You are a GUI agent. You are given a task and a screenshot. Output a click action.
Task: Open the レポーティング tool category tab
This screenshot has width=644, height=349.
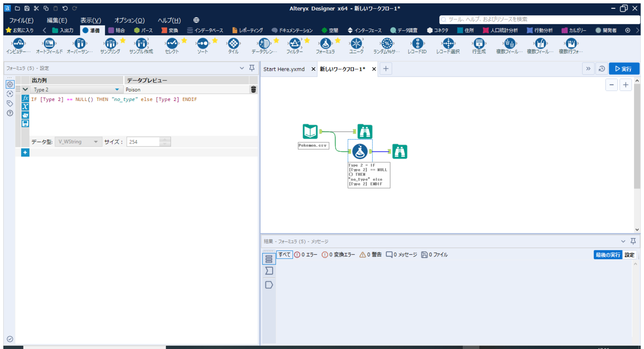tap(247, 30)
